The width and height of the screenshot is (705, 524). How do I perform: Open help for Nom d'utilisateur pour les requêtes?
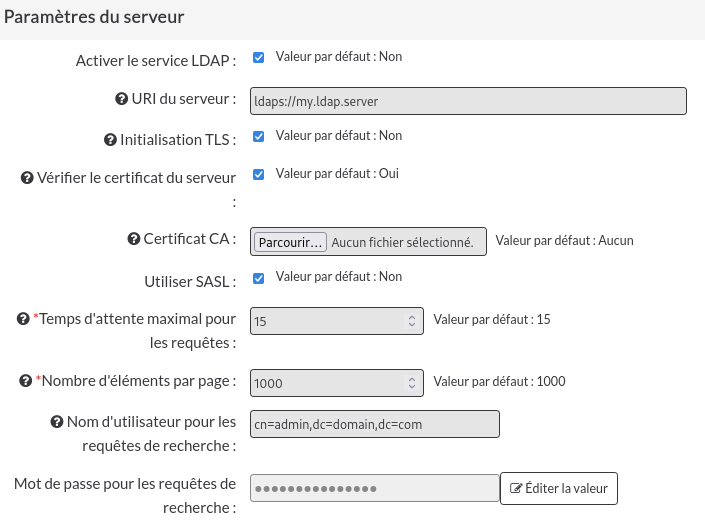coord(57,422)
